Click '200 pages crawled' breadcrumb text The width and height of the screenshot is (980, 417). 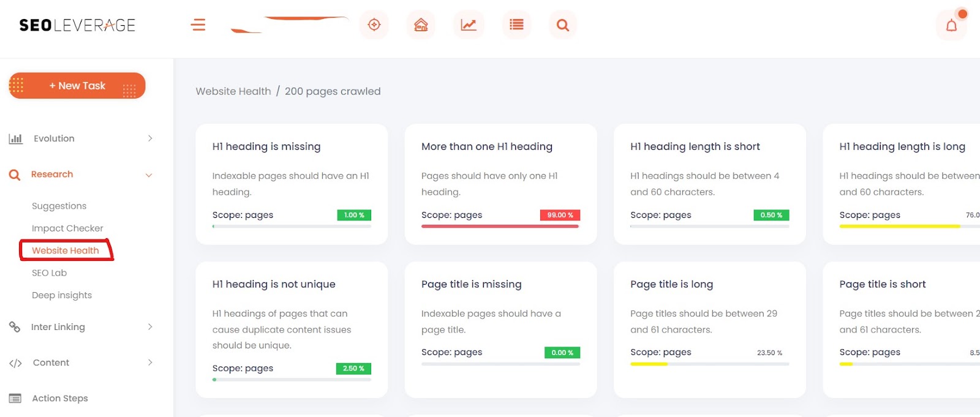tap(333, 91)
